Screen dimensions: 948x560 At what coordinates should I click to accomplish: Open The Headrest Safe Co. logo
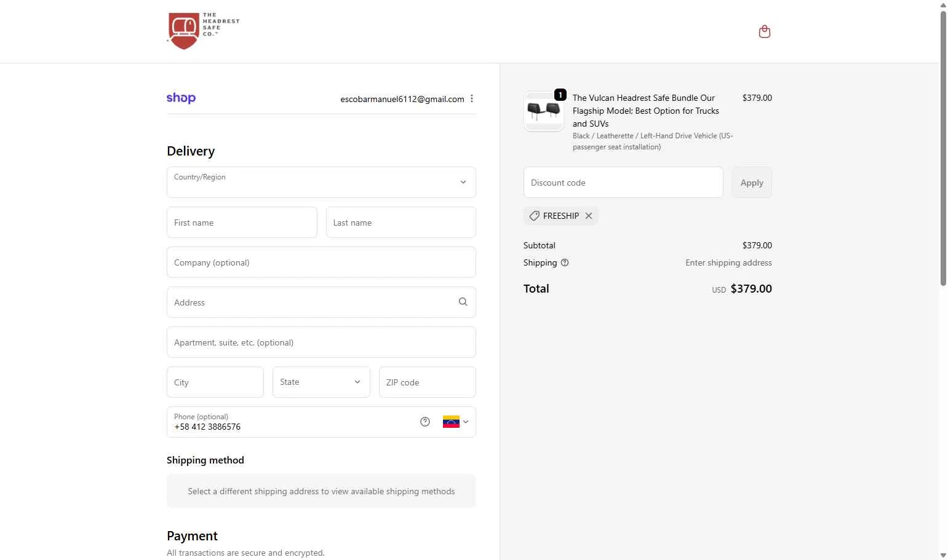(x=203, y=31)
